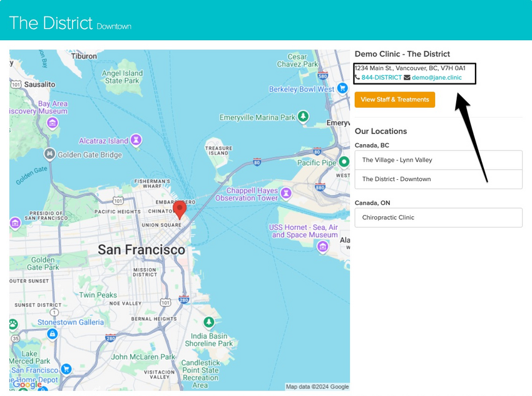Click Emeryville Marina Park tree icon
This screenshot has height=396, width=532.
pos(303,116)
